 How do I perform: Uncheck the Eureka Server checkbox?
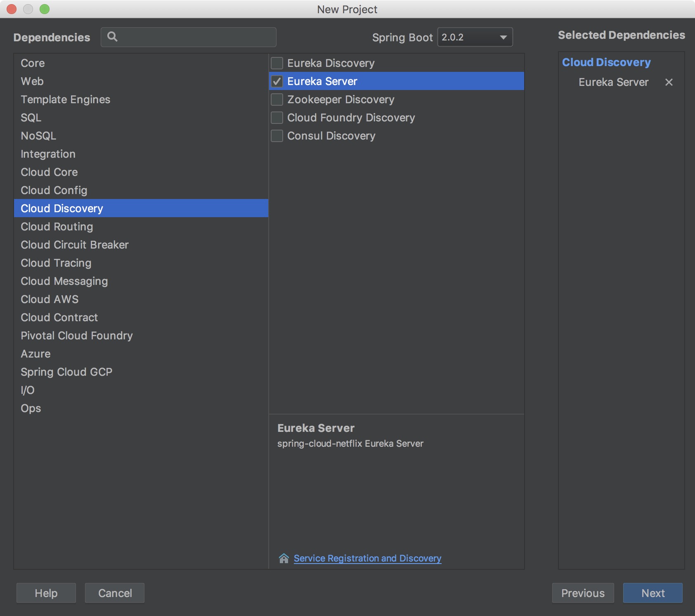coord(277,81)
